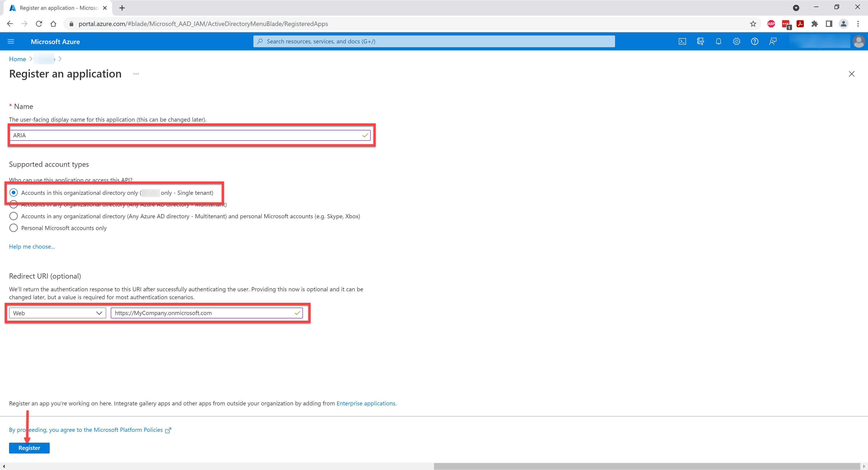Expand the Web platform dropdown
The height and width of the screenshot is (470, 868).
[58, 313]
